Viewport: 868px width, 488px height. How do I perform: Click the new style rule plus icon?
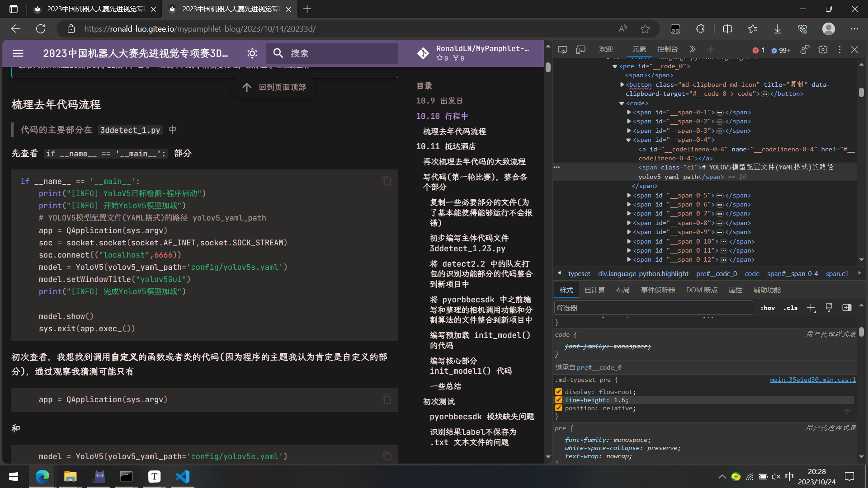811,308
